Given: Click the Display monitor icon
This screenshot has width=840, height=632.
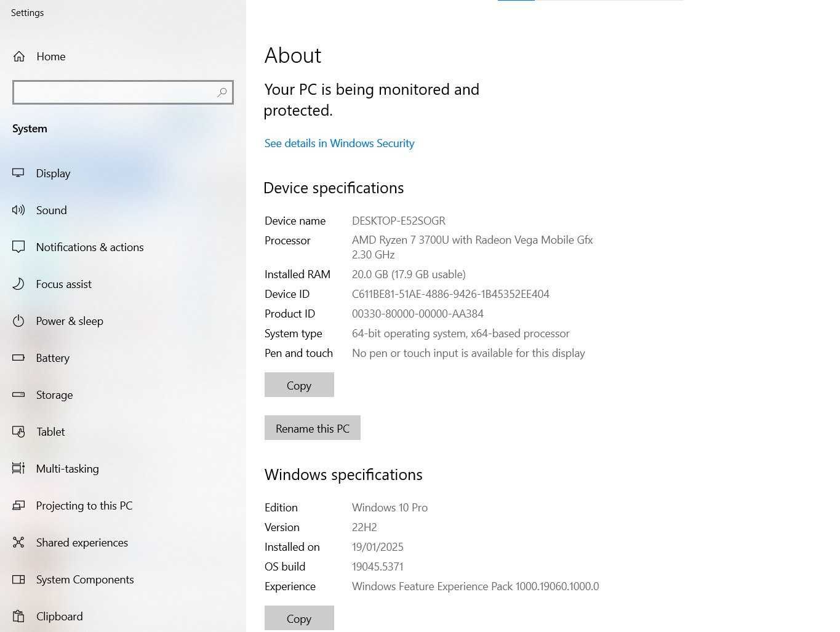Looking at the screenshot, I should tap(18, 173).
